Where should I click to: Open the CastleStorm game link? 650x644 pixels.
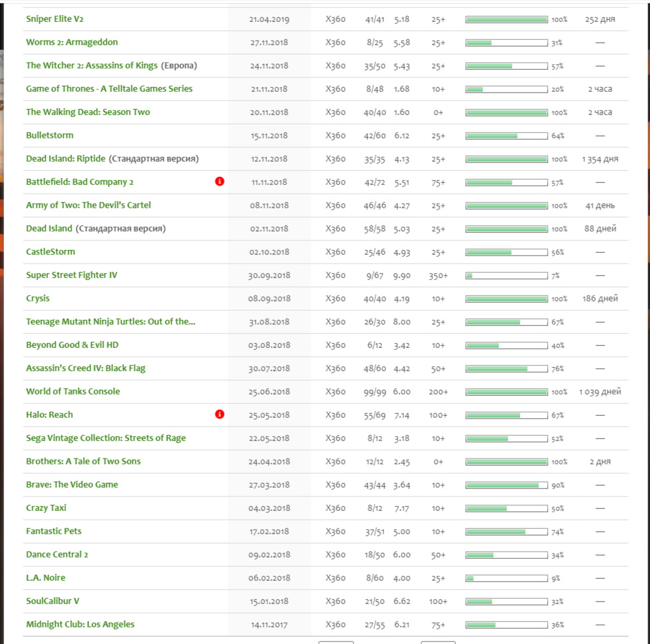click(x=51, y=251)
